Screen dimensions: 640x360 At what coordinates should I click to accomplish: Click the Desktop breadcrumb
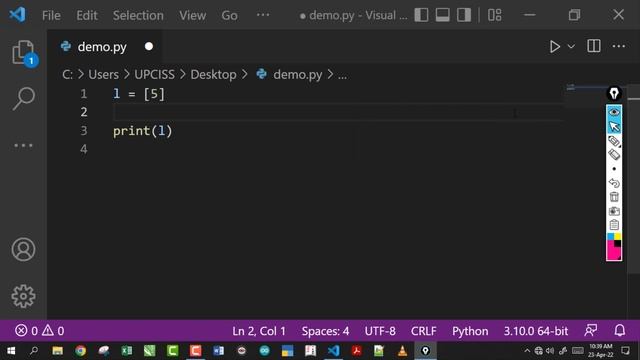pos(213,75)
